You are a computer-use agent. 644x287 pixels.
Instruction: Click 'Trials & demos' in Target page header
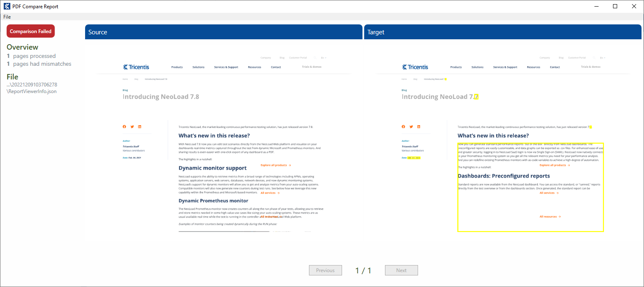(x=591, y=67)
